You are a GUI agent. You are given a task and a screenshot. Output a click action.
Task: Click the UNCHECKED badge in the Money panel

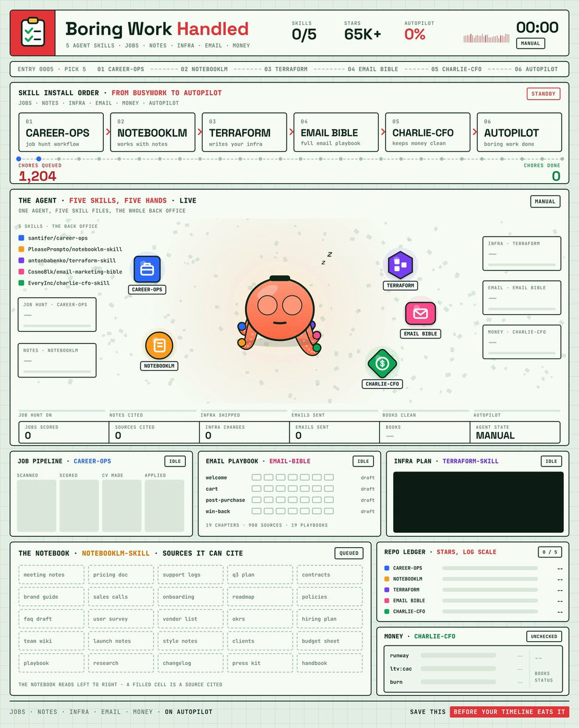coord(544,636)
